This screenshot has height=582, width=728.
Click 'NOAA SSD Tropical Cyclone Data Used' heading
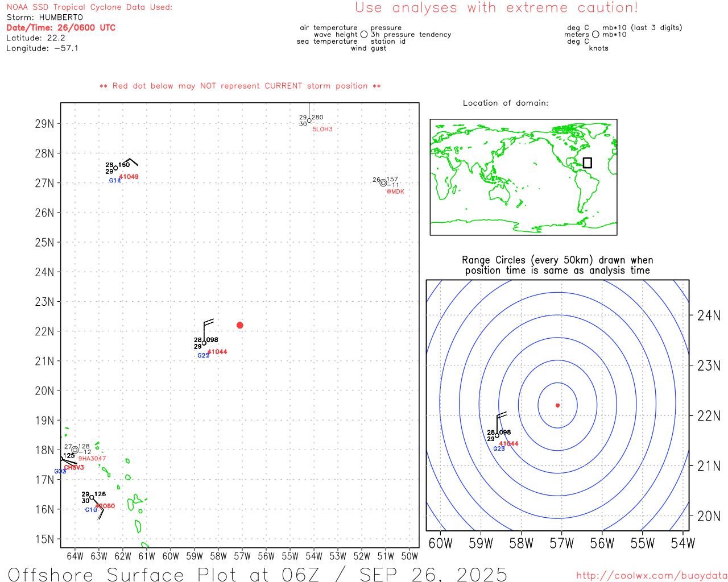coord(89,7)
